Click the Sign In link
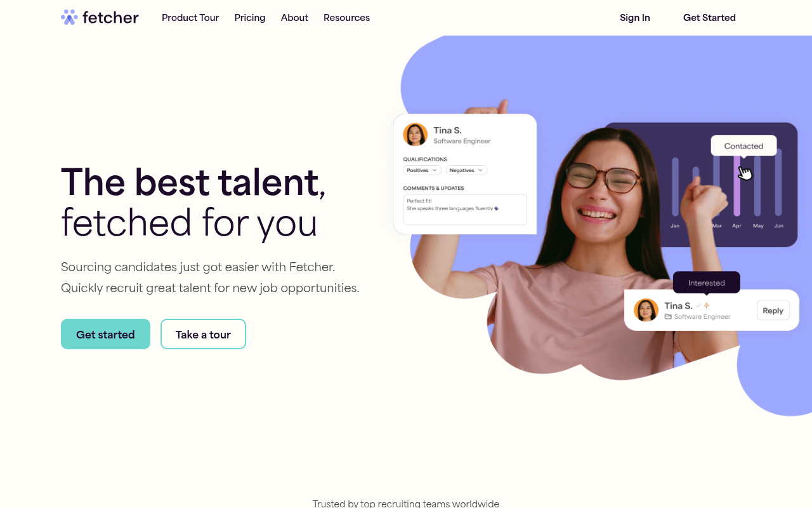812x508 pixels. point(635,18)
